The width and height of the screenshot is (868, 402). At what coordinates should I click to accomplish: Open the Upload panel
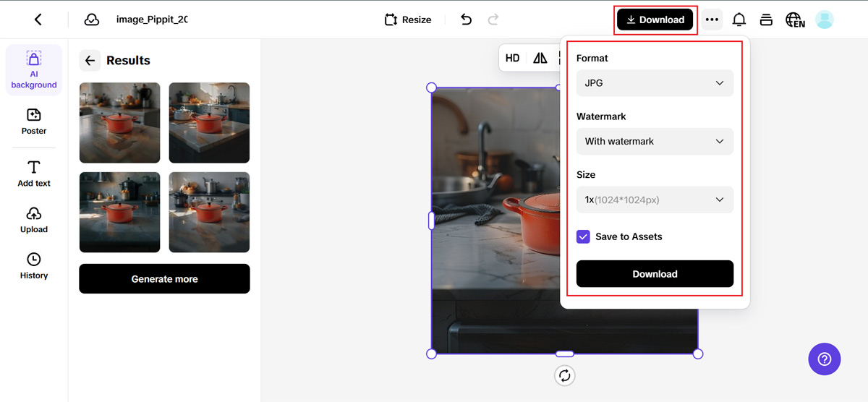tap(34, 220)
